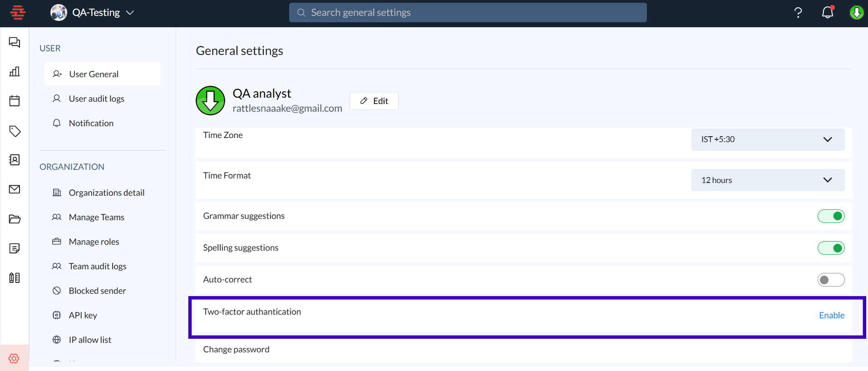The image size is (868, 371).
Task: Open the settings gear icon in sidebar
Action: pos(14,358)
